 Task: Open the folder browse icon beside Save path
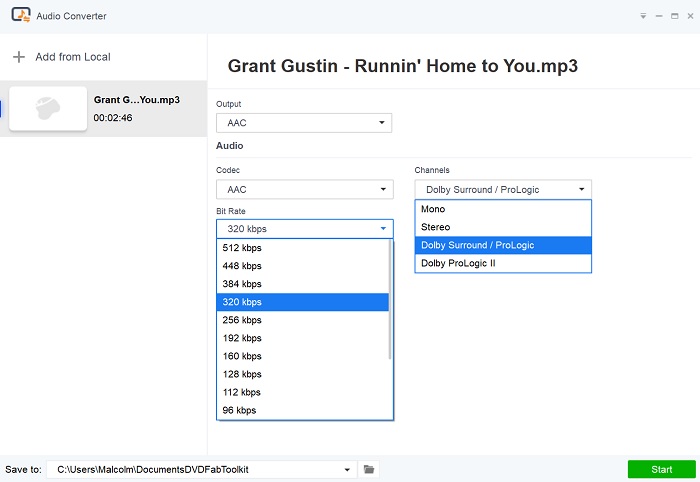pos(369,469)
